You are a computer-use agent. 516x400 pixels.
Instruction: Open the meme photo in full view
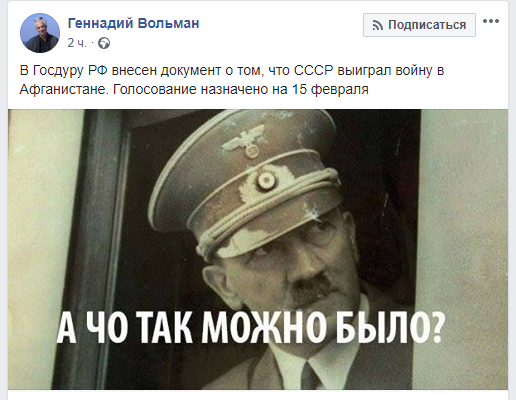click(258, 249)
